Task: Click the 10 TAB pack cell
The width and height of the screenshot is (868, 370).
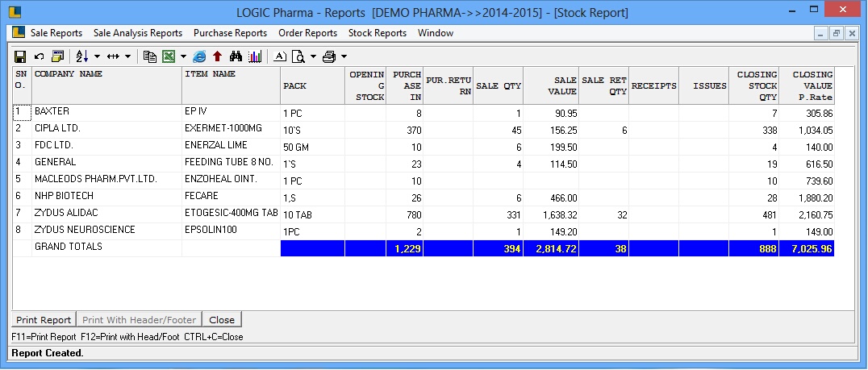Action: pos(313,215)
